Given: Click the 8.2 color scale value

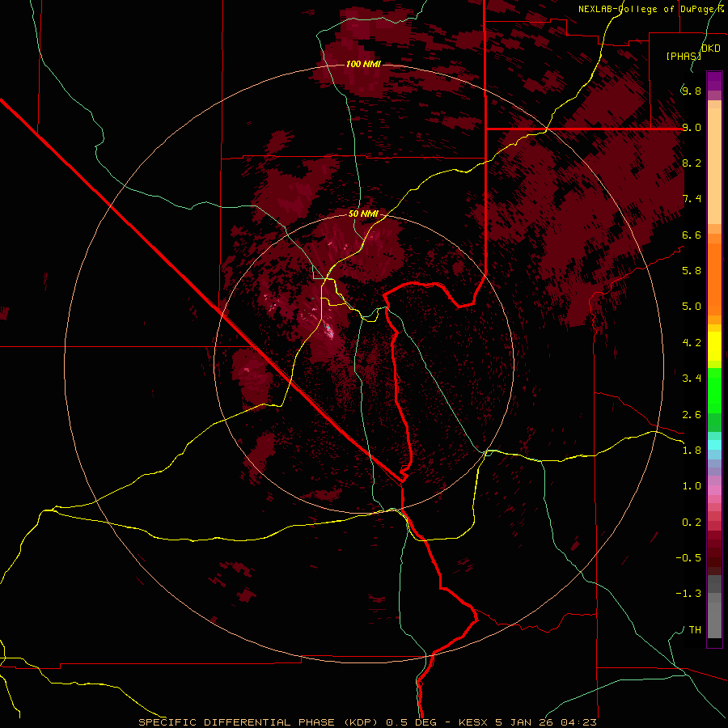Looking at the screenshot, I should (x=692, y=163).
